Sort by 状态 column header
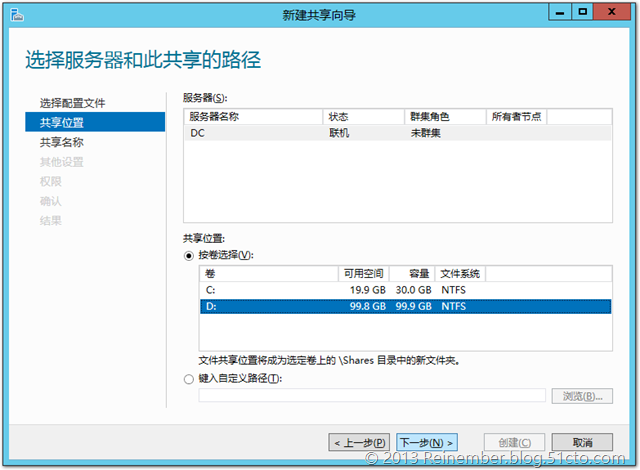This screenshot has width=640, height=470. (364, 117)
